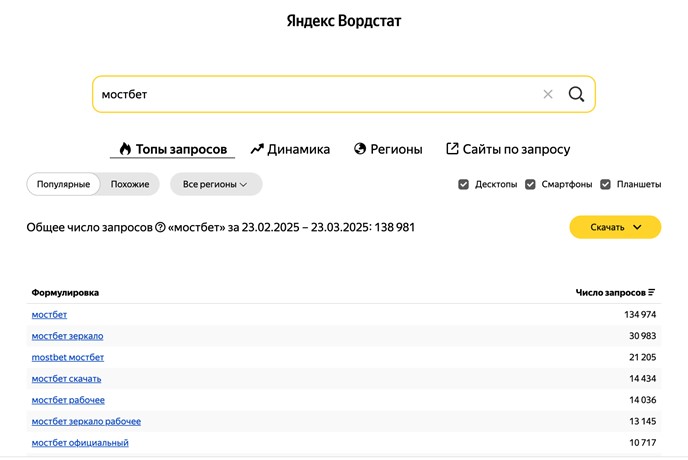The width and height of the screenshot is (688, 460).
Task: Open the мостбет query link
Action: tap(49, 315)
